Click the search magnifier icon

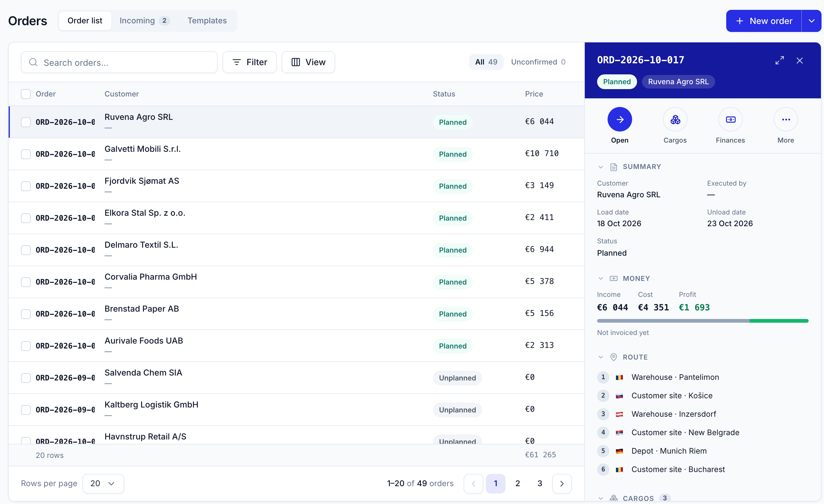click(x=33, y=62)
